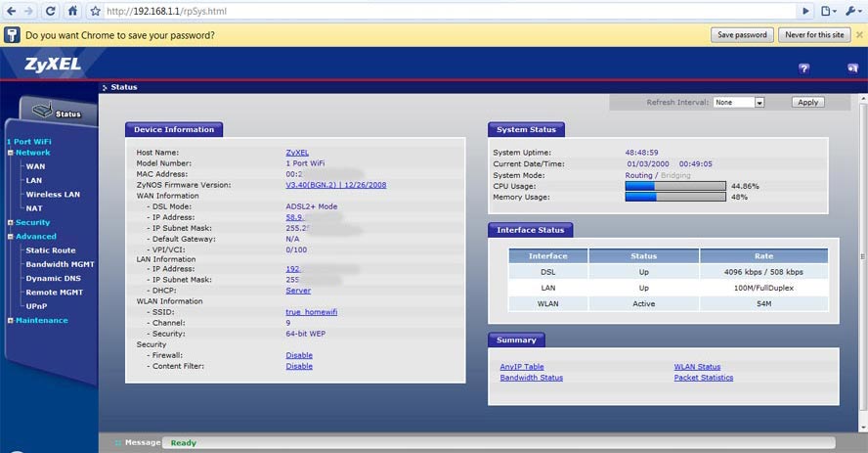The height and width of the screenshot is (453, 868).
Task: Bookmark this page with the star icon
Action: click(x=95, y=11)
